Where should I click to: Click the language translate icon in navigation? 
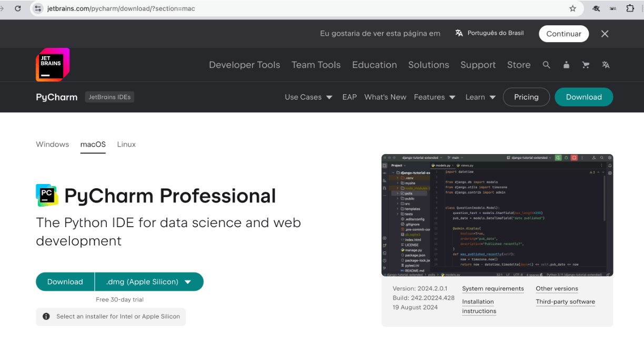[606, 65]
